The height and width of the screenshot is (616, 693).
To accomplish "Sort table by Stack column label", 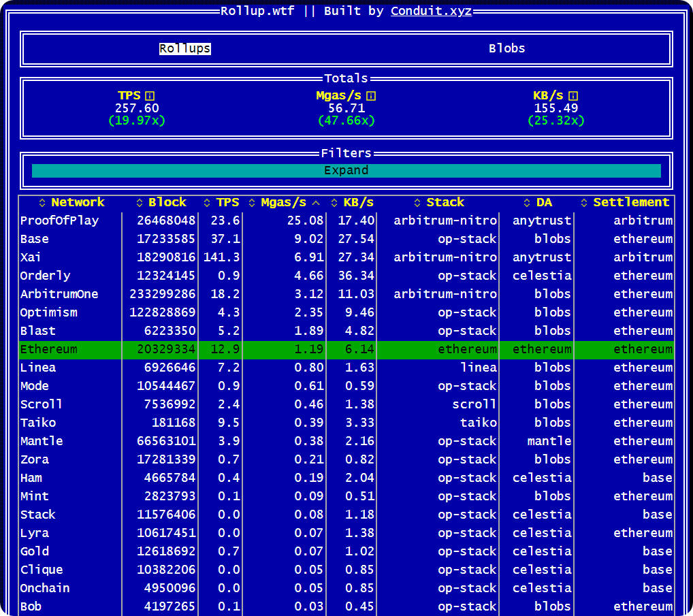I will click(445, 202).
